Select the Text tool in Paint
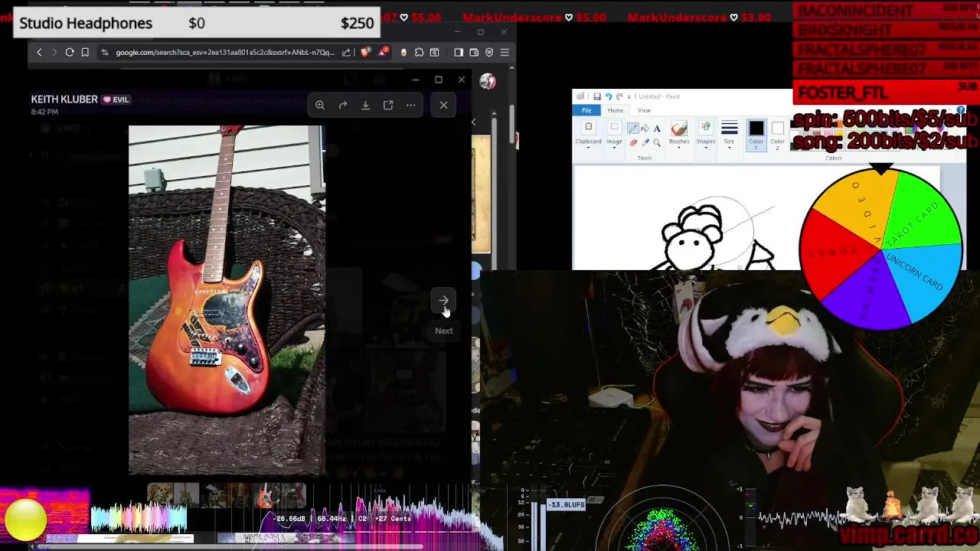Viewport: 980px width, 551px height. 657,128
